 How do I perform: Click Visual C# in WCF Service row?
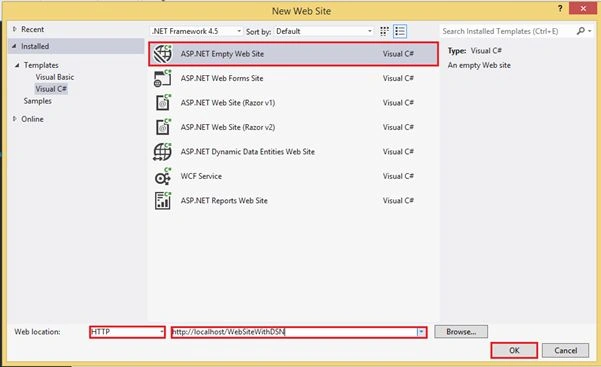398,176
